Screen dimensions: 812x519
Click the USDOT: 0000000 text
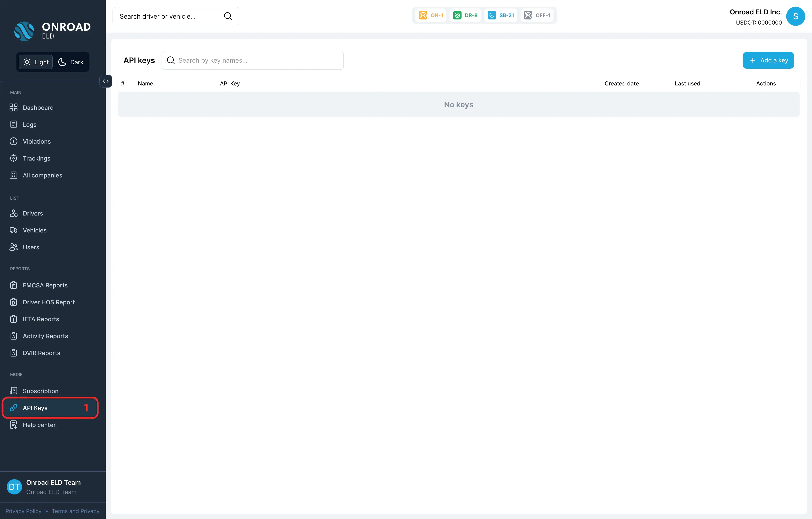pos(759,23)
